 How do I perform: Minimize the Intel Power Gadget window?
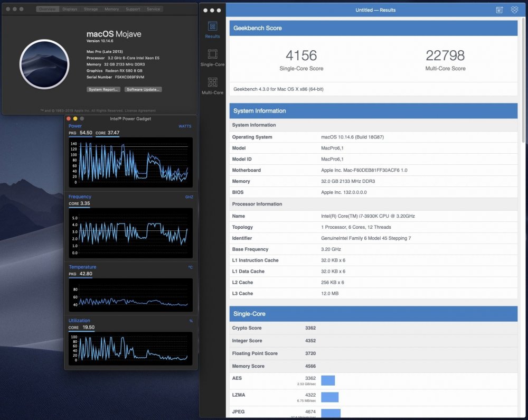(75, 118)
